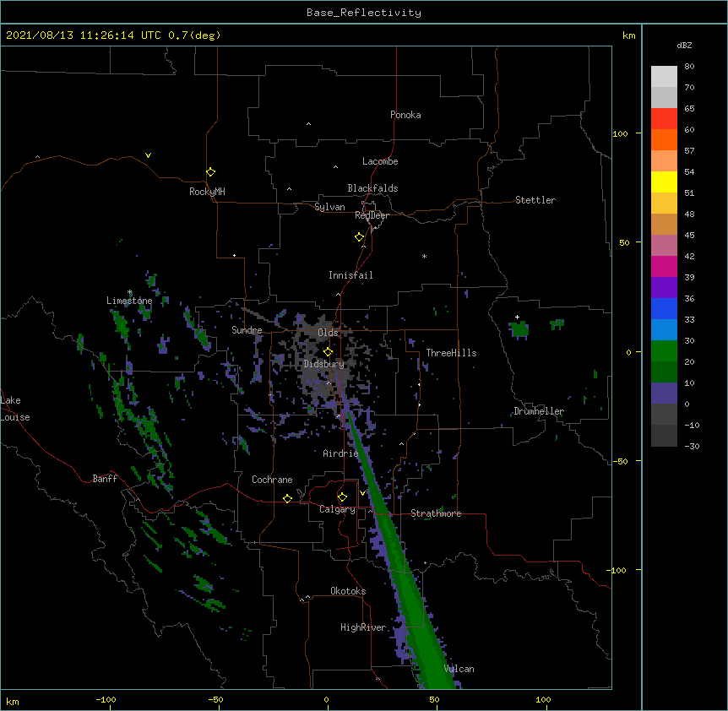The width and height of the screenshot is (728, 711).
Task: Click the Calgary city label
Action: click(337, 509)
